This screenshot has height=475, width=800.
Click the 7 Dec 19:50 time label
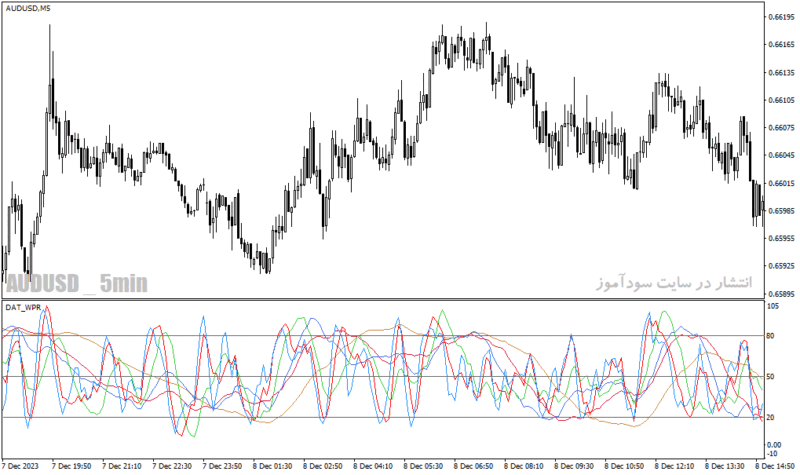[72, 466]
